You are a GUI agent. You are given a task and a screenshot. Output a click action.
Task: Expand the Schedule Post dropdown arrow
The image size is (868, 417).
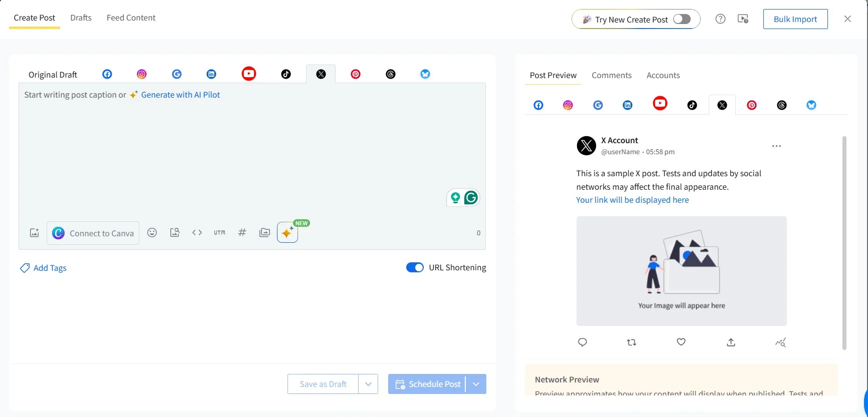point(476,384)
